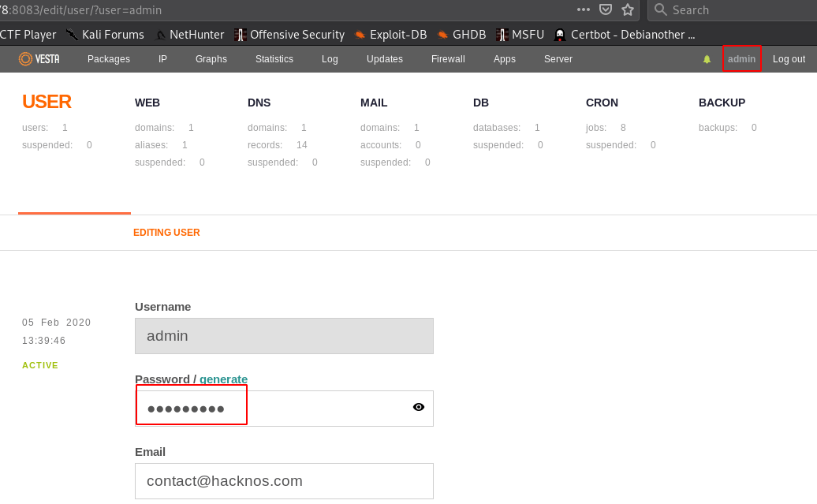Open the GHDB bookmark icon
This screenshot has width=817, height=504.
443,34
